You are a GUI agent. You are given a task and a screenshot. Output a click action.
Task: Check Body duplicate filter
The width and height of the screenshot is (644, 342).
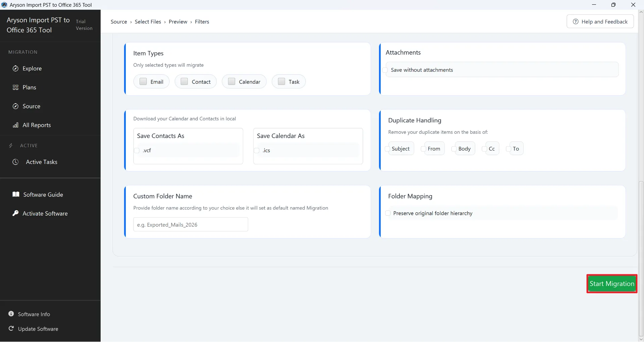pyautogui.click(x=454, y=149)
